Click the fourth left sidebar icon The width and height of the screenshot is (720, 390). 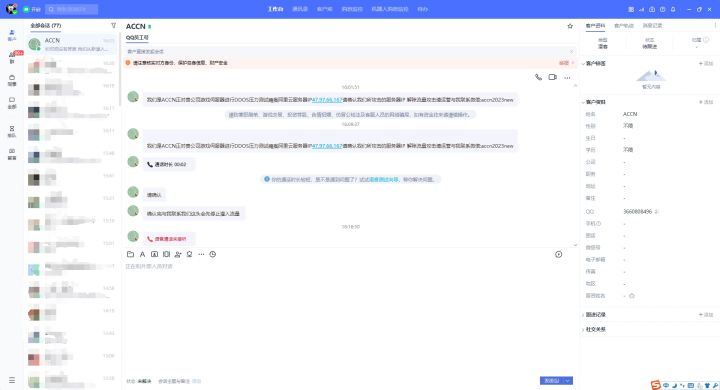tap(12, 103)
